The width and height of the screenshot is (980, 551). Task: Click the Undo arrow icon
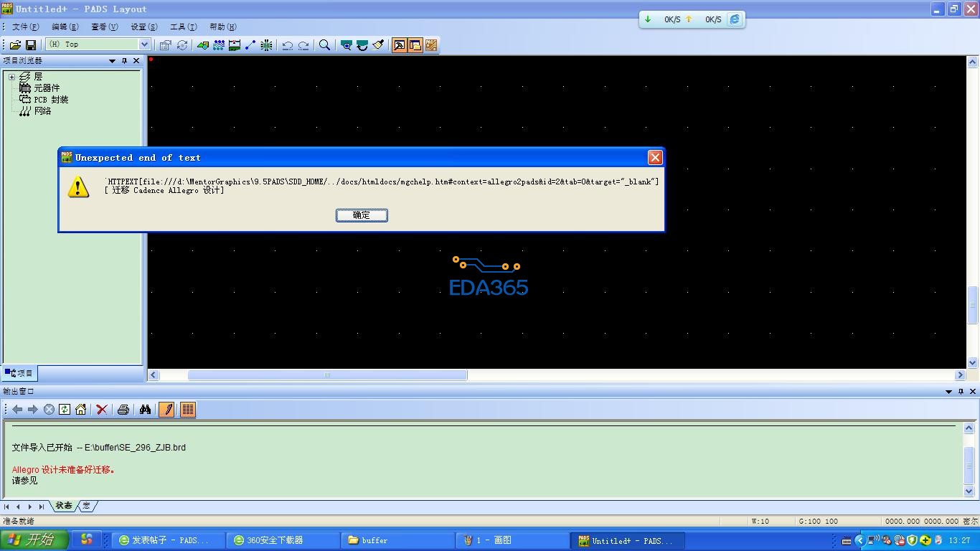tap(288, 44)
